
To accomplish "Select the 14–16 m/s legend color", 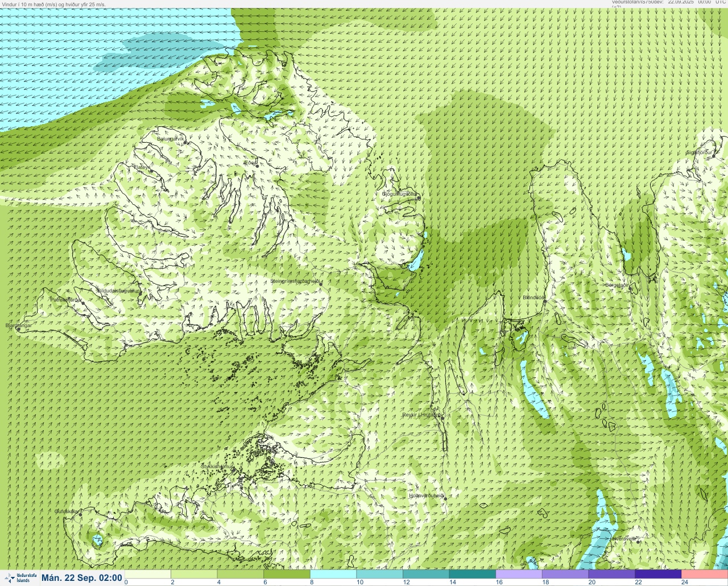I will (473, 574).
